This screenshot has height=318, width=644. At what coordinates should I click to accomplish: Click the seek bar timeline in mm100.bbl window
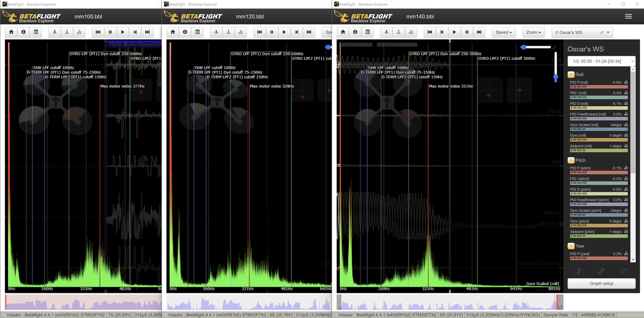coord(83,302)
